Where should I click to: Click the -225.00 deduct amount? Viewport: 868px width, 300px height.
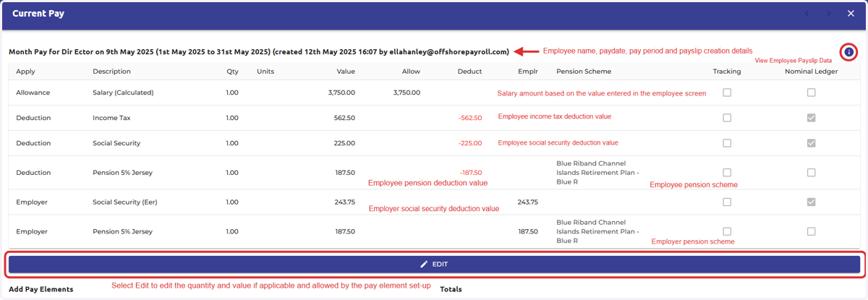tap(470, 143)
